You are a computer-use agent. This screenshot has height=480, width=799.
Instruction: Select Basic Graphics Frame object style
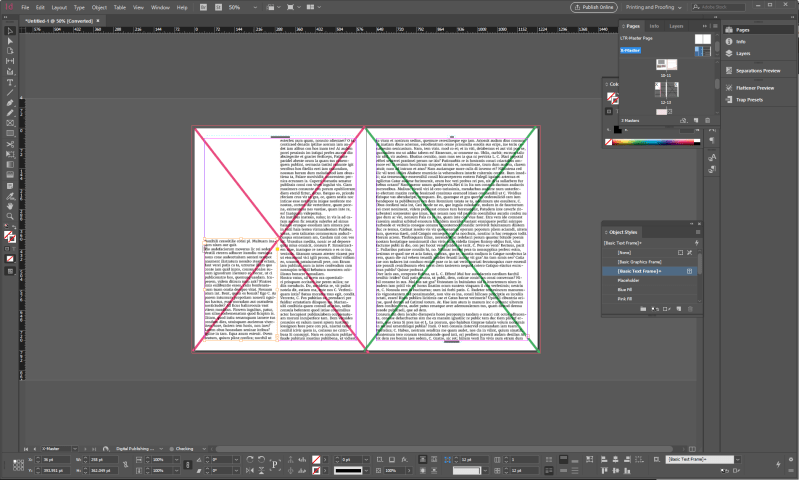[x=649, y=262]
